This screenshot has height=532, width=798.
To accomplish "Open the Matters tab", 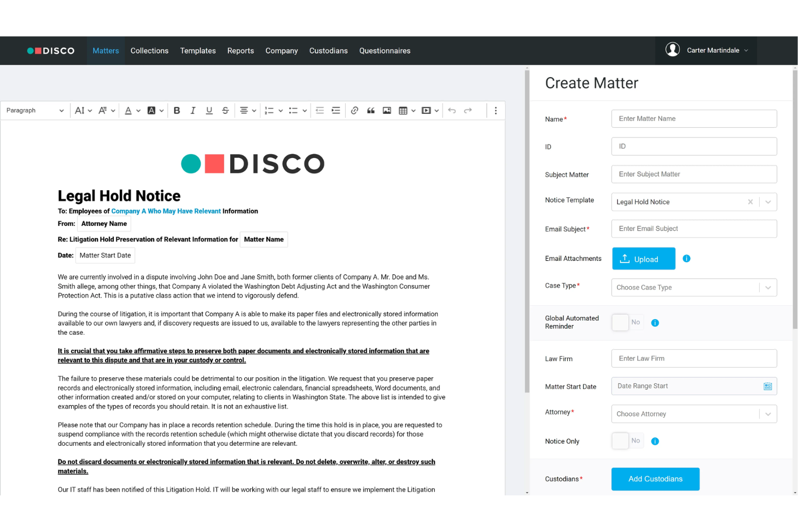I will pyautogui.click(x=106, y=51).
